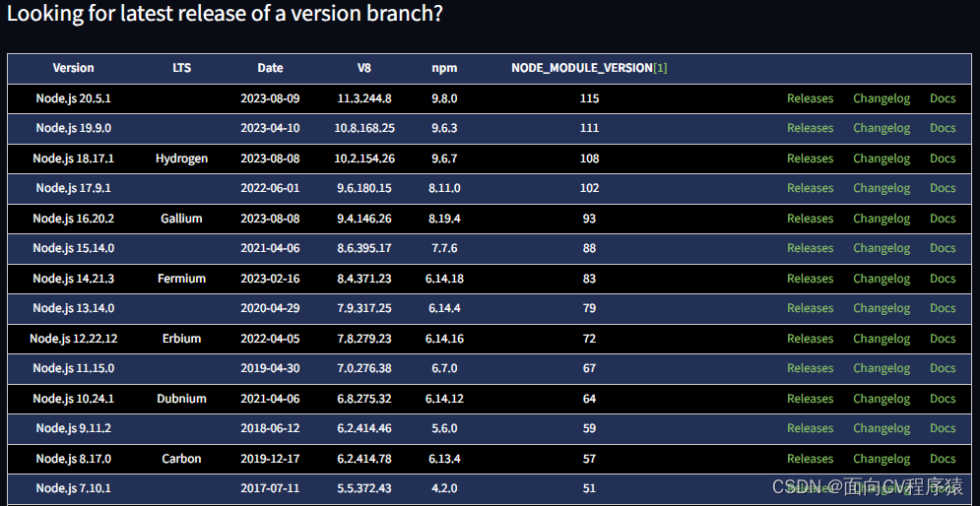The image size is (980, 506).
Task: Select the date 2019-12-17 cell
Action: (270, 459)
